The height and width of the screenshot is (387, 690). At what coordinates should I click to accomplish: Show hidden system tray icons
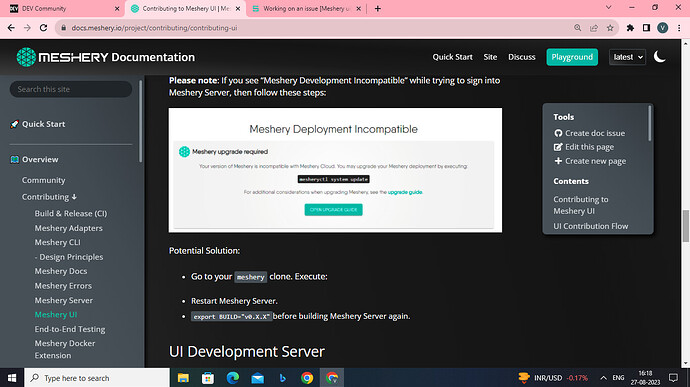pyautogui.click(x=603, y=378)
